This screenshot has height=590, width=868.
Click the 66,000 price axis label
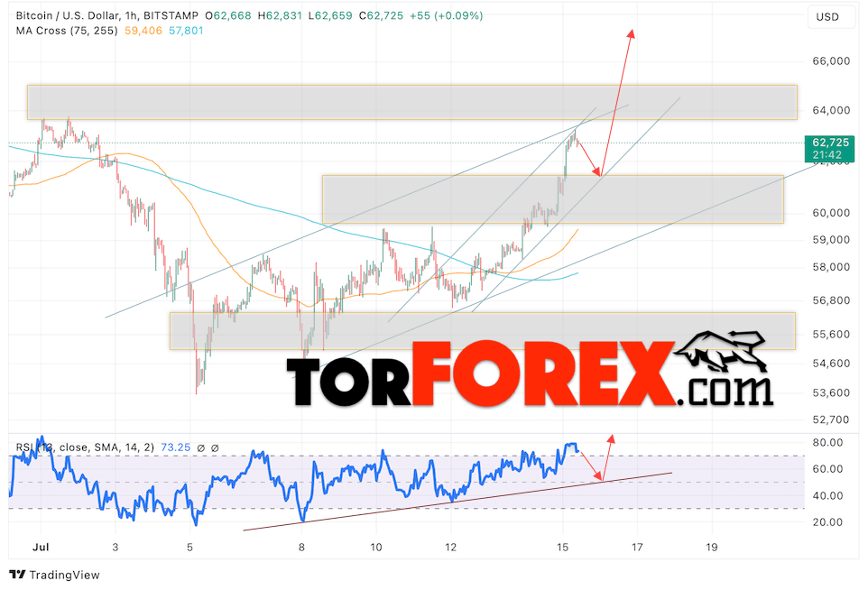point(831,60)
